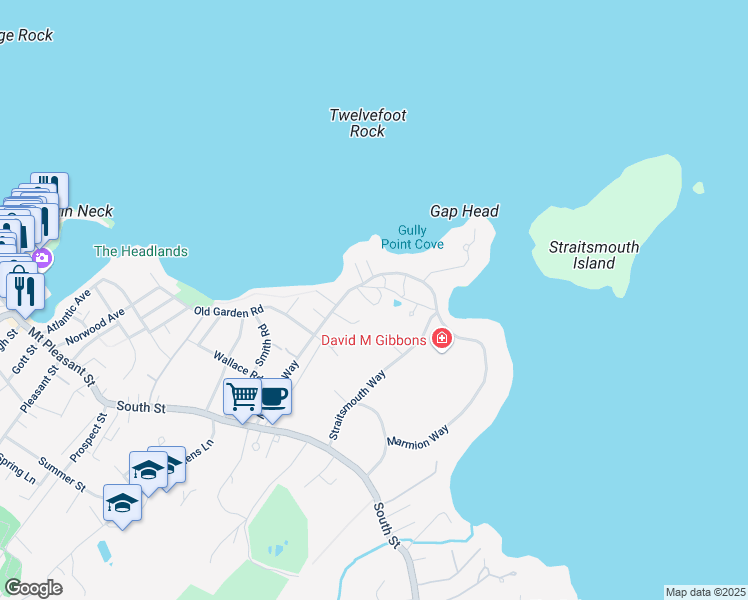
Task: Click the Straitsmouth Way road label
Action: coord(357,405)
